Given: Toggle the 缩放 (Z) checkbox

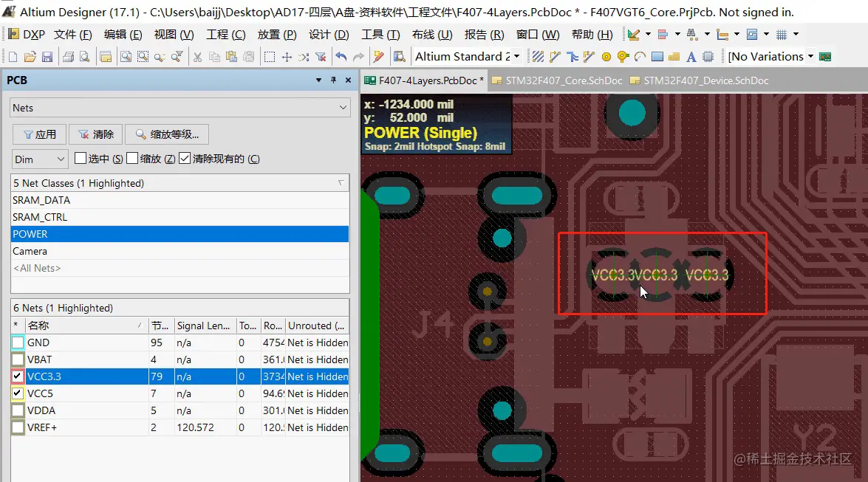Looking at the screenshot, I should click(x=132, y=158).
